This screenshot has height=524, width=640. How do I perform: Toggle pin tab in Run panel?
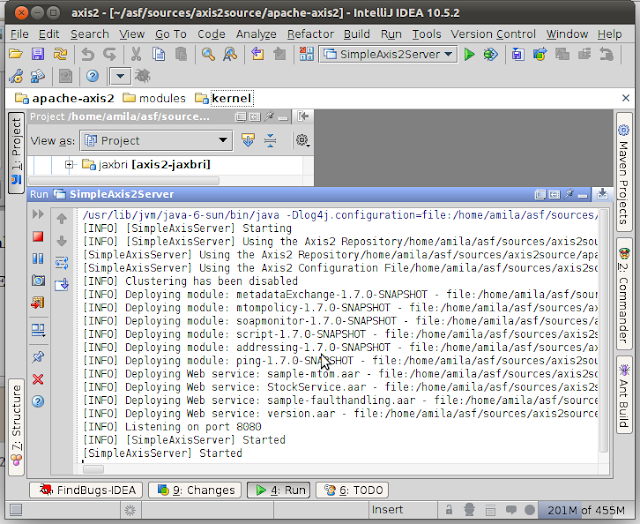click(38, 357)
